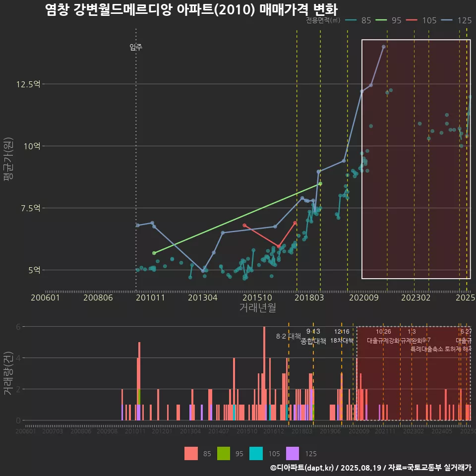Click the 평균가(원) axis title

tap(8, 159)
